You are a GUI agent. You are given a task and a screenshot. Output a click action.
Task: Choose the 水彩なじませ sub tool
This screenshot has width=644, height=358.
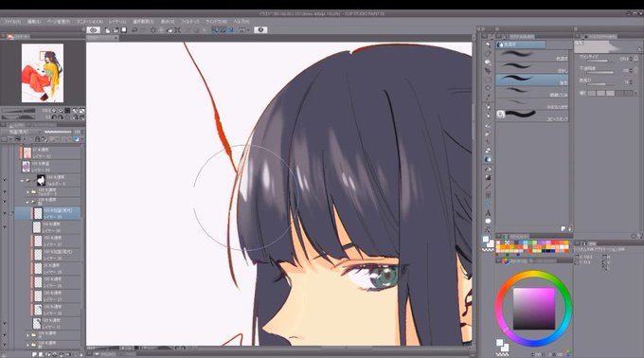point(532,103)
